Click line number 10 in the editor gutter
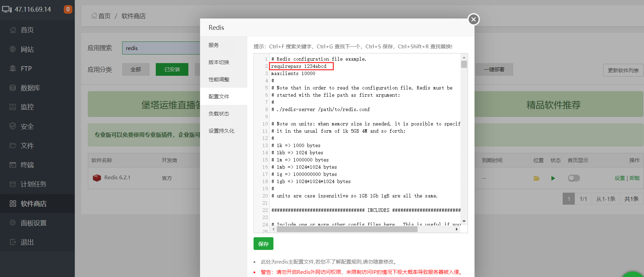 [265, 124]
